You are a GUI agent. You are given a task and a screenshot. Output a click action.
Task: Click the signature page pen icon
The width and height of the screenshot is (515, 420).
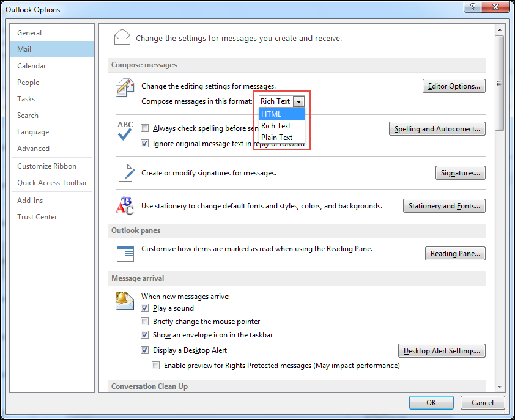point(127,173)
